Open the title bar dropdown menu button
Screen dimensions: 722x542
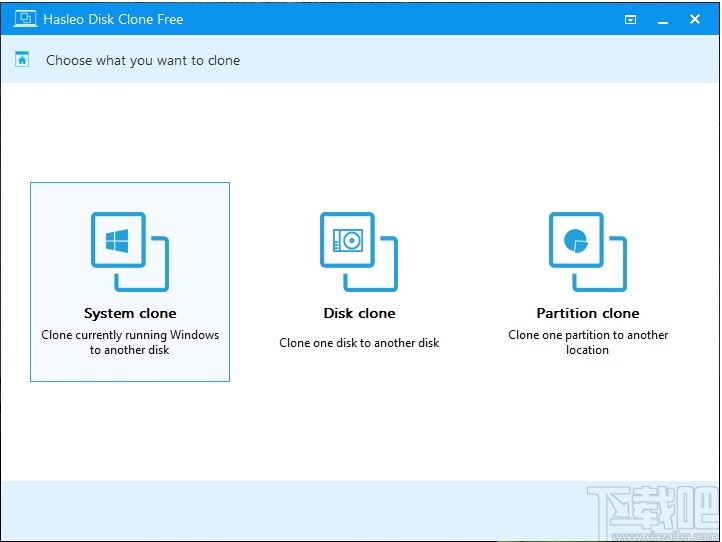point(630,19)
